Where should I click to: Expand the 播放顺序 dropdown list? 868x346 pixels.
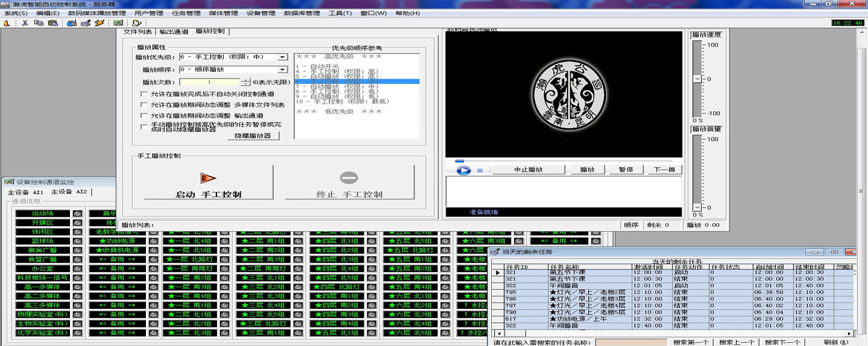click(x=283, y=70)
